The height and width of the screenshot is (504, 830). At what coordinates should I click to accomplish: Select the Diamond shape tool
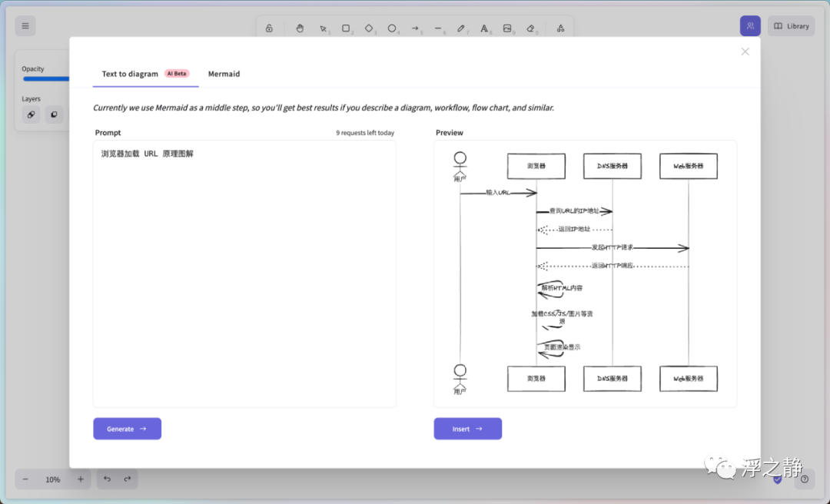coord(369,28)
